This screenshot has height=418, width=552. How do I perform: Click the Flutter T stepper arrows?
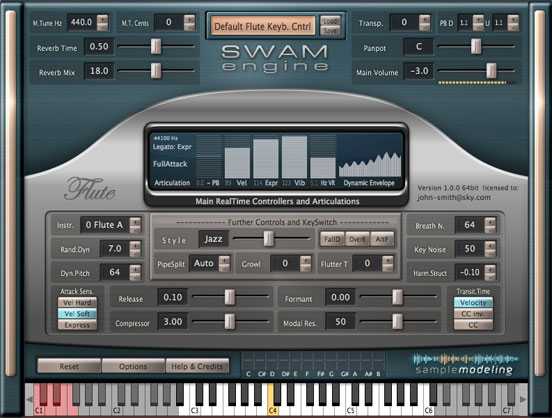point(388,263)
